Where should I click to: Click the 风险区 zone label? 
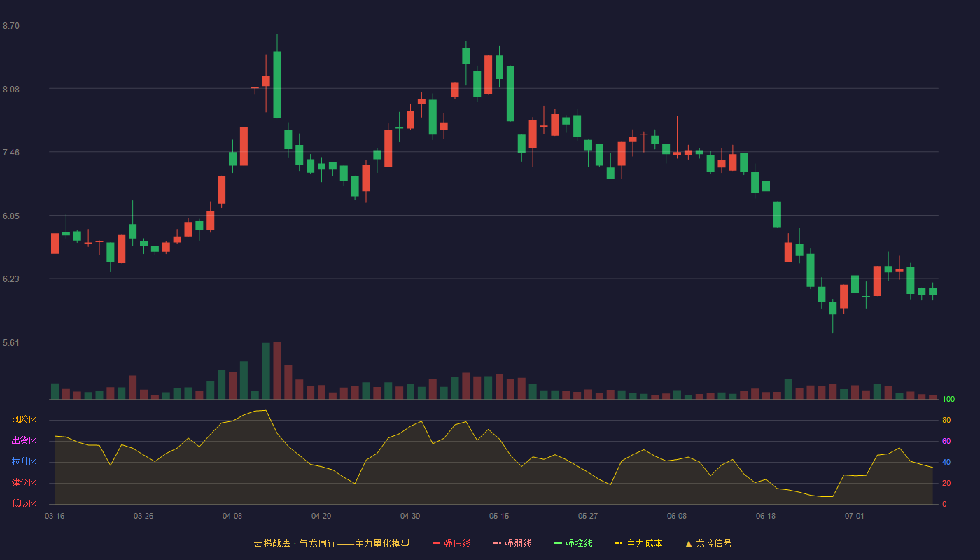24,420
